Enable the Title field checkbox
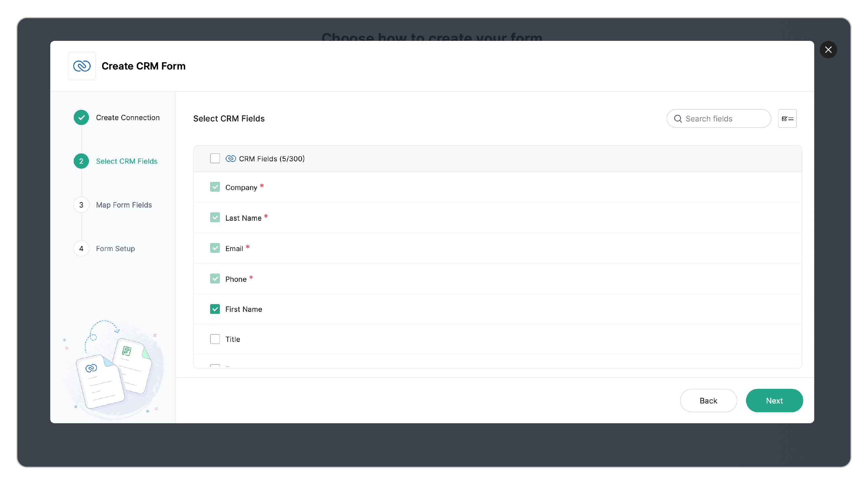868x485 pixels. (215, 339)
